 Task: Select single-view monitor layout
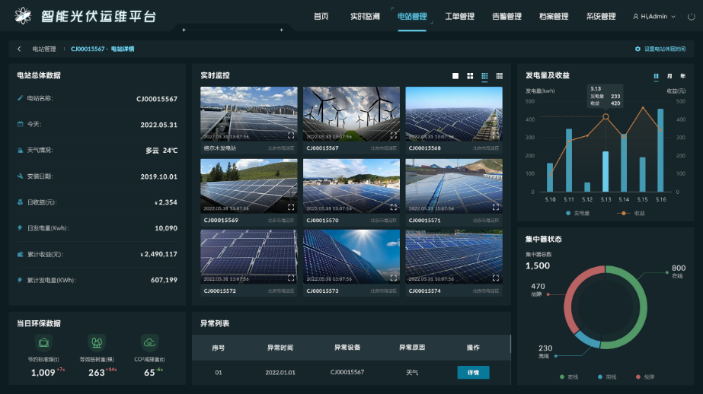tap(456, 76)
